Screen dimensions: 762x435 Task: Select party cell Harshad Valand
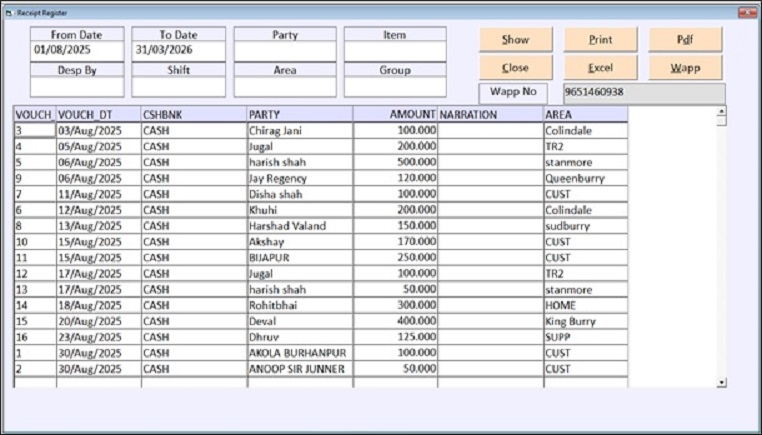(300, 226)
